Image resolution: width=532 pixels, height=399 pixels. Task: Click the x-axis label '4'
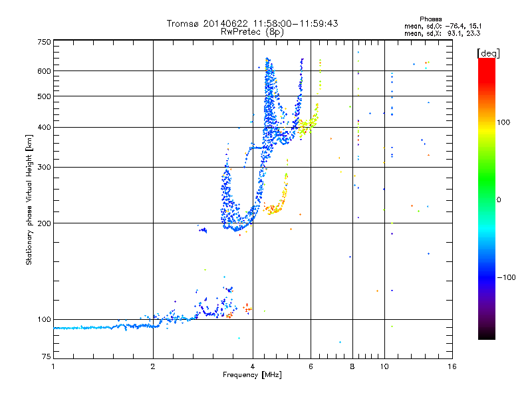pos(253,366)
